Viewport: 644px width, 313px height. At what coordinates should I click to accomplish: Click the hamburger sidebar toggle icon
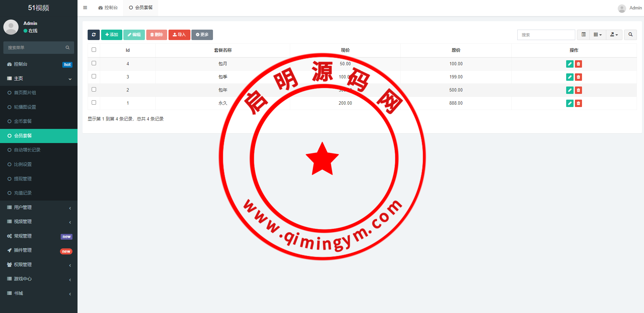pyautogui.click(x=85, y=8)
